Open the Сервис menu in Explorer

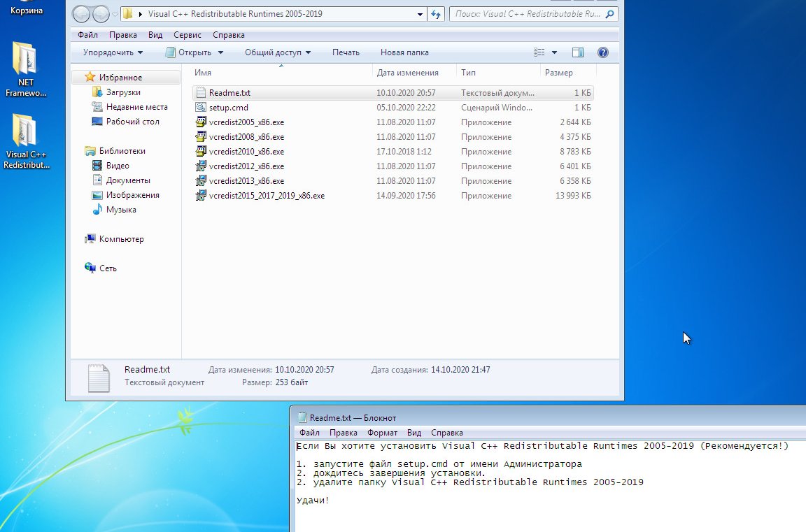point(187,35)
